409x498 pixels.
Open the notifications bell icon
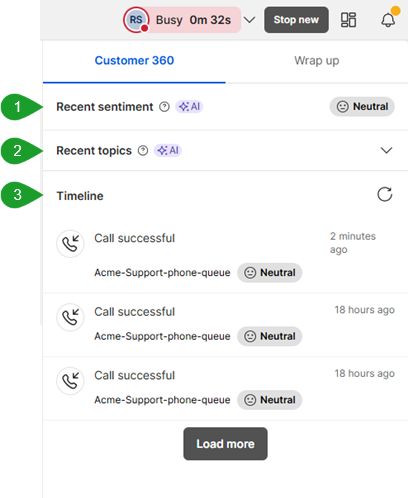point(388,20)
